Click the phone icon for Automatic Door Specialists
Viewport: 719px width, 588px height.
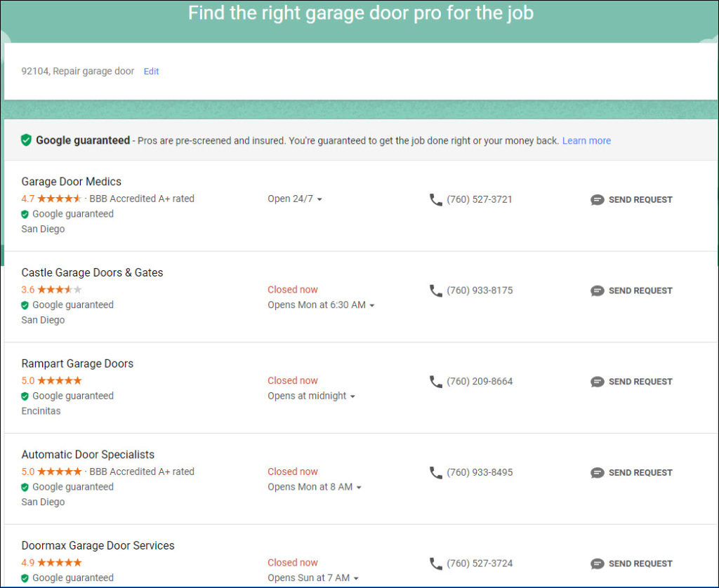click(435, 472)
